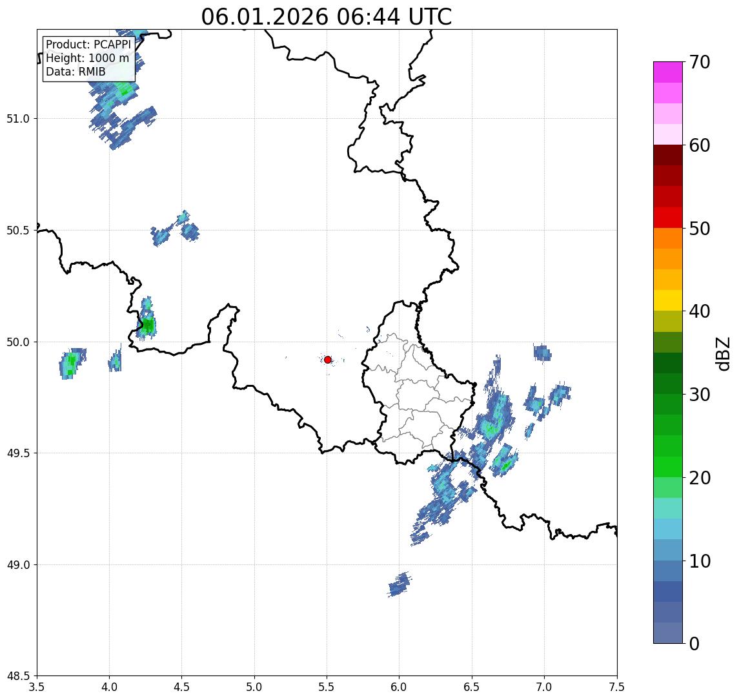Click the 60 tick on colorbar
The image size is (739, 700).
point(700,145)
